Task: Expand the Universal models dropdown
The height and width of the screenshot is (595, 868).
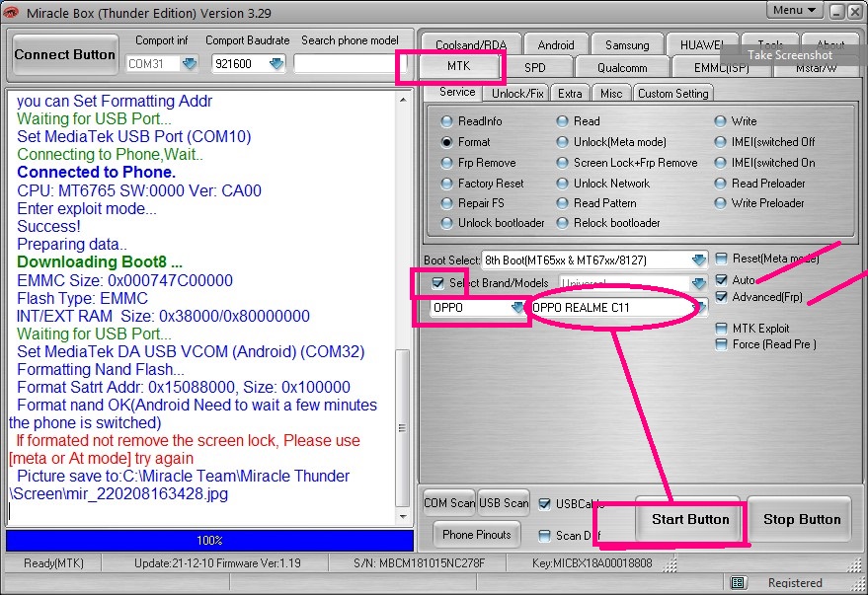Action: pos(698,283)
